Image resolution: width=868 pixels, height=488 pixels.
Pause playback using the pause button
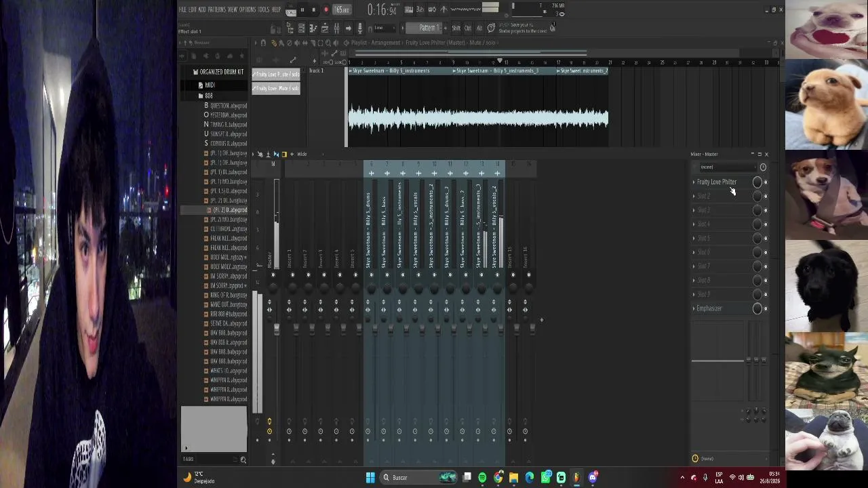click(302, 10)
